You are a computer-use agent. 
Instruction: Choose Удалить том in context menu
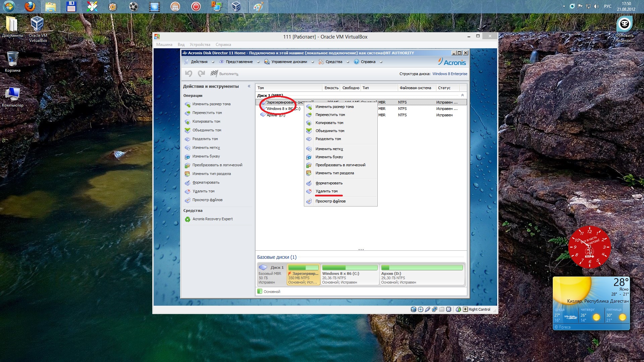(326, 191)
